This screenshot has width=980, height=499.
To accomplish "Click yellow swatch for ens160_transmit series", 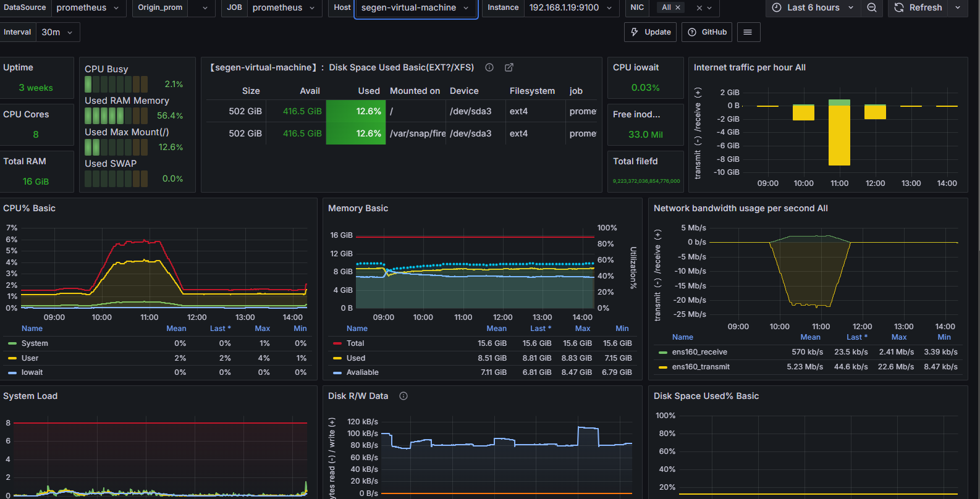I will coord(663,367).
